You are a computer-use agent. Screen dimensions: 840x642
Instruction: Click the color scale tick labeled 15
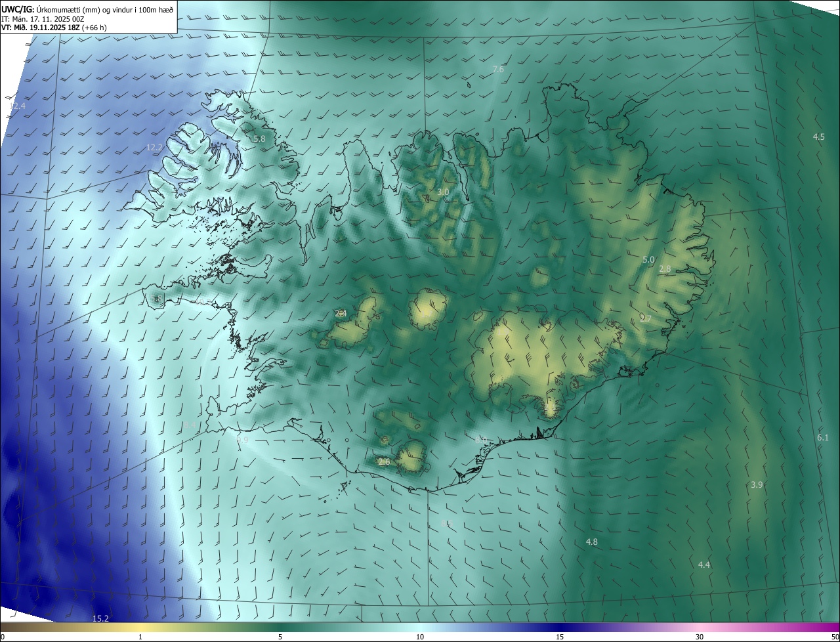(560, 637)
